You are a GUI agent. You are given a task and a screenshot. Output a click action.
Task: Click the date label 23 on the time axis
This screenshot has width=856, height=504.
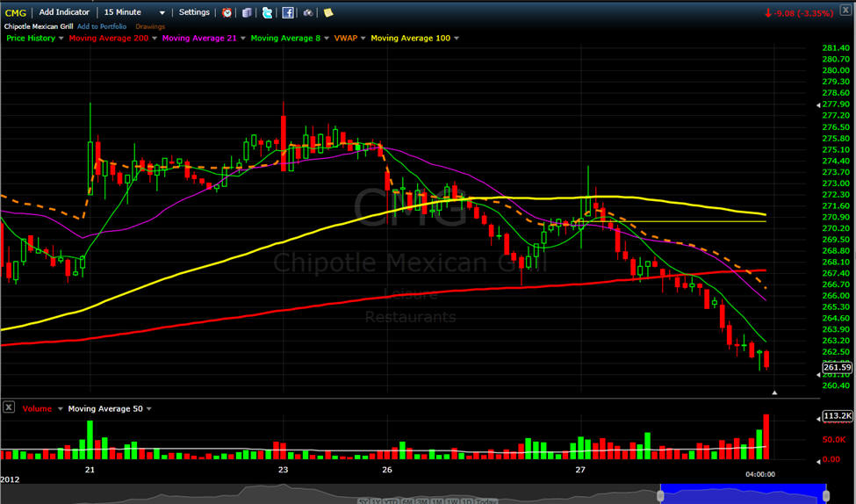coord(283,470)
